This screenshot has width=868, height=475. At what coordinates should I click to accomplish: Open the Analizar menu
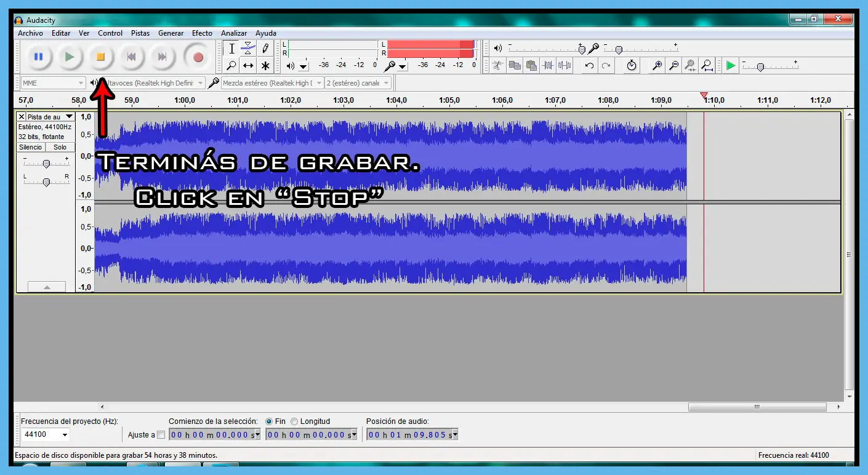click(234, 33)
